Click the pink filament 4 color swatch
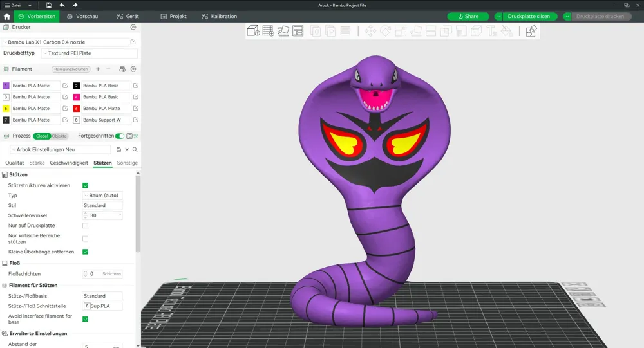The height and width of the screenshot is (348, 644). [x=77, y=97]
